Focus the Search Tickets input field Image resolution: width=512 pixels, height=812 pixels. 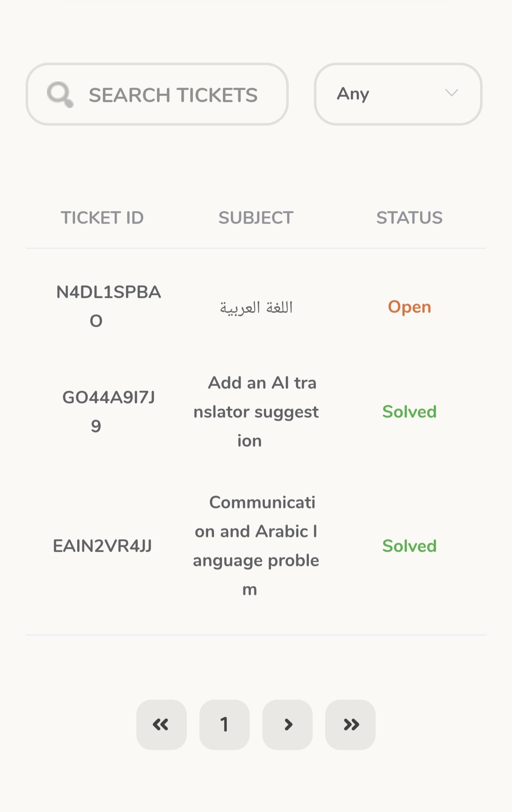[173, 95]
